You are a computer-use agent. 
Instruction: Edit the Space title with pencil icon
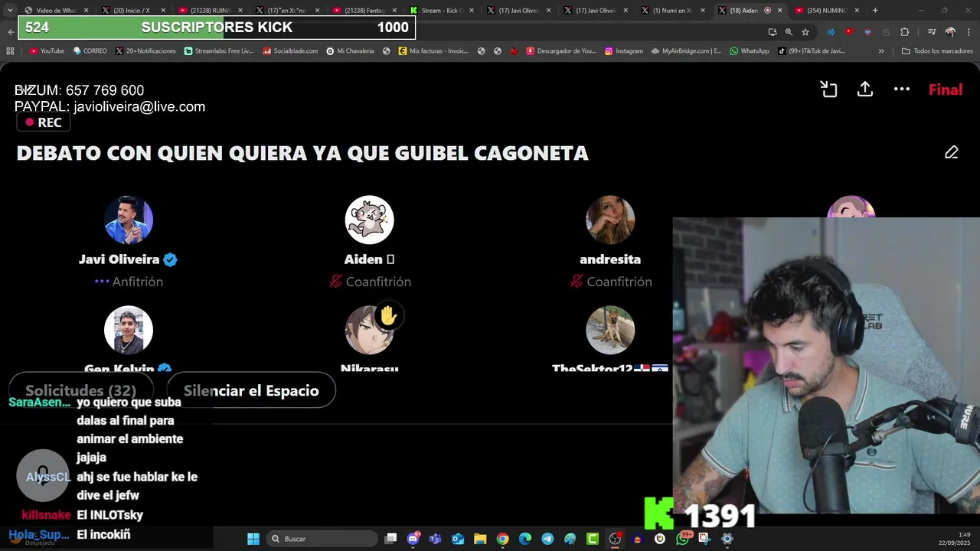[952, 152]
